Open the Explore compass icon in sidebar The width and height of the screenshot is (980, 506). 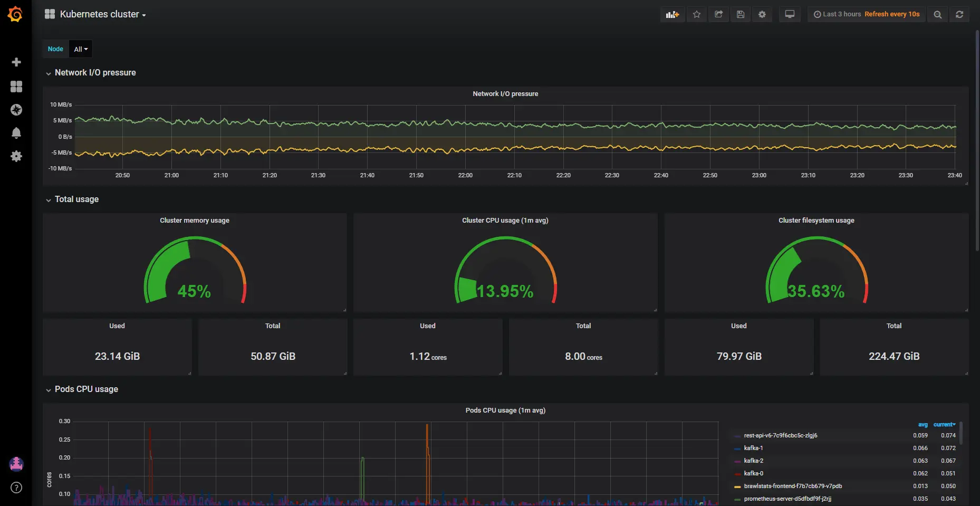(16, 110)
